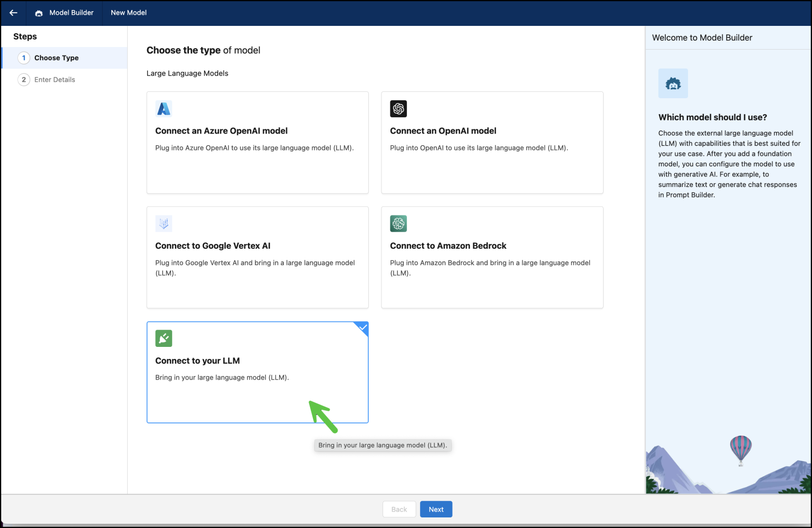Click the disabled Back button
Screen dimensions: 812x528
(x=399, y=510)
